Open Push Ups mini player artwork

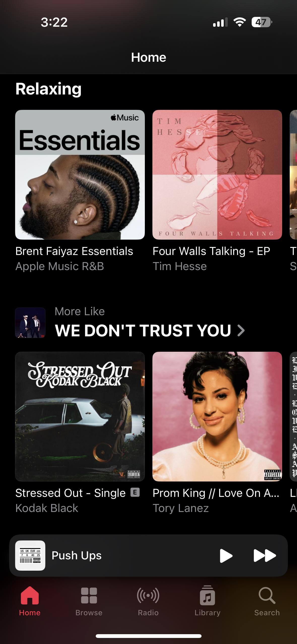(30, 556)
